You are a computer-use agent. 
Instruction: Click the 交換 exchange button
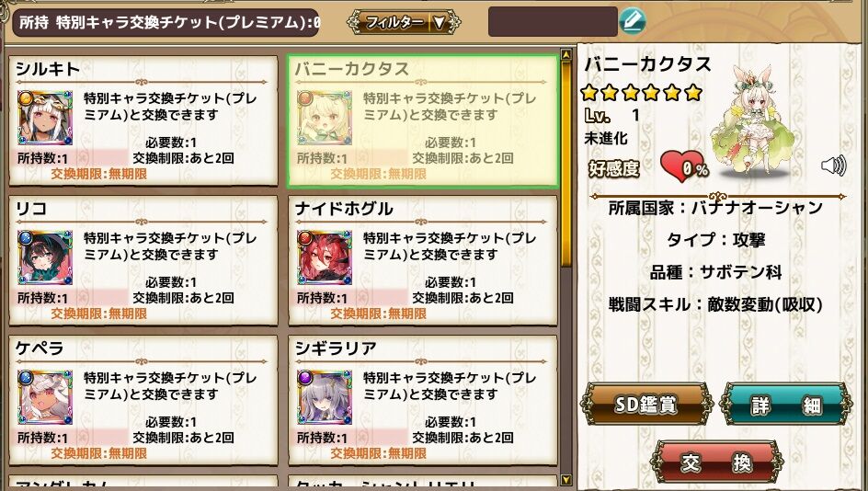[x=716, y=462]
